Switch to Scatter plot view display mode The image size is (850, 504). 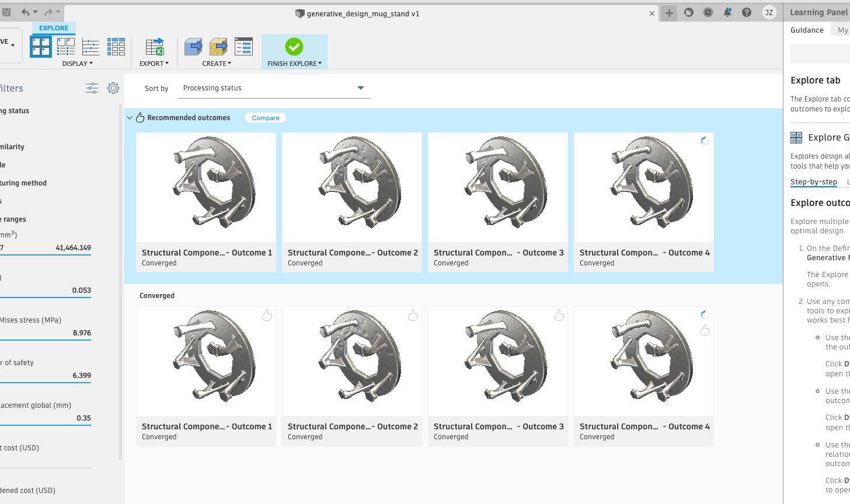pyautogui.click(x=90, y=47)
